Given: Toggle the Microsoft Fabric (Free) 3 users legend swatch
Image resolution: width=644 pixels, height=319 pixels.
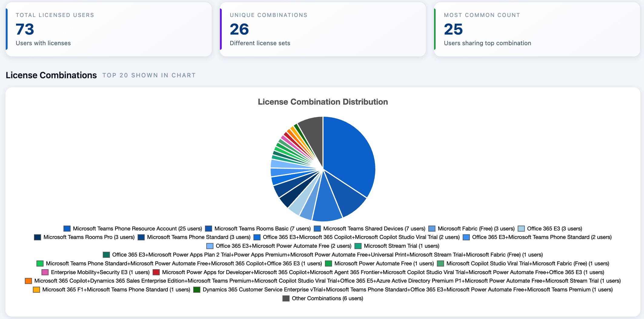Looking at the screenshot, I should point(432,229).
